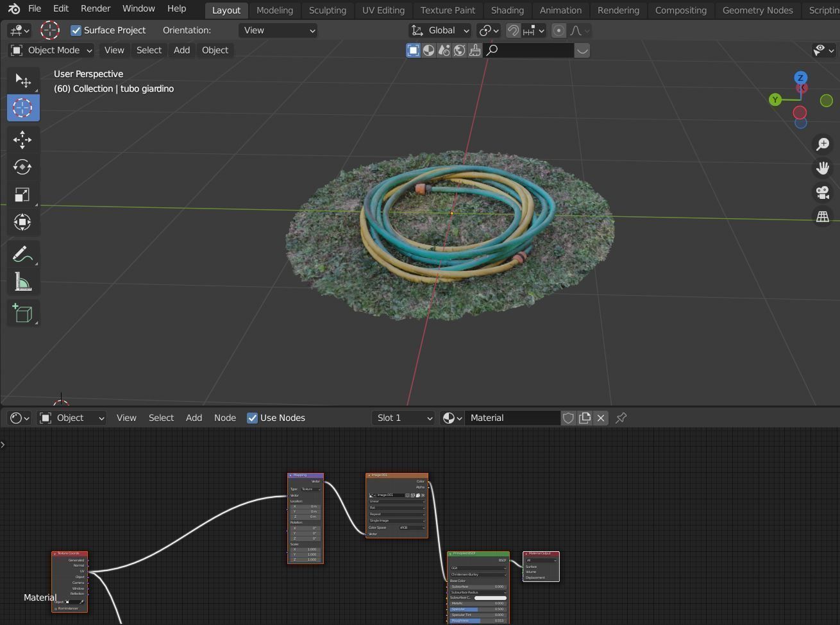The image size is (840, 625).
Task: Toggle the Surface Project checkbox
Action: pos(76,30)
